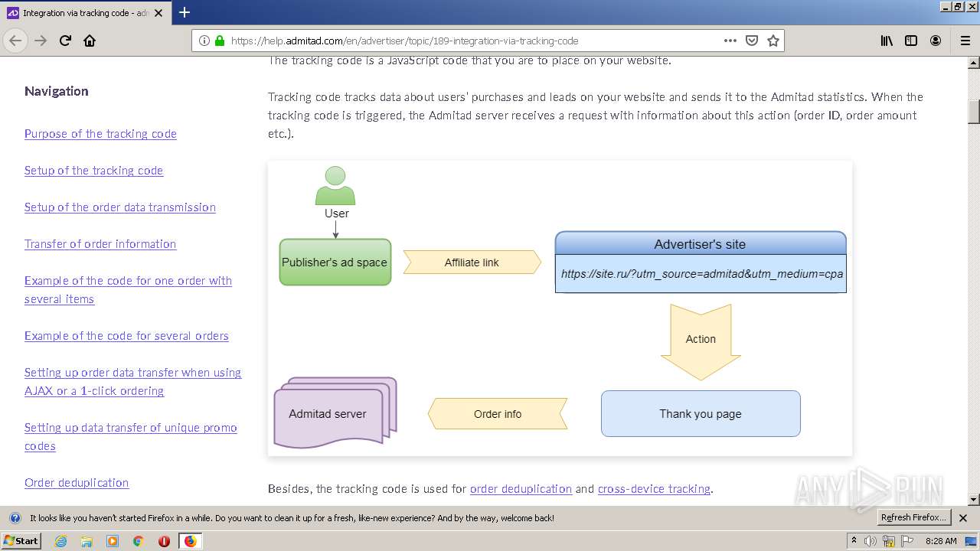Close the Integration via tracking code tab
Screen dimensions: 980x551
pyautogui.click(x=158, y=13)
